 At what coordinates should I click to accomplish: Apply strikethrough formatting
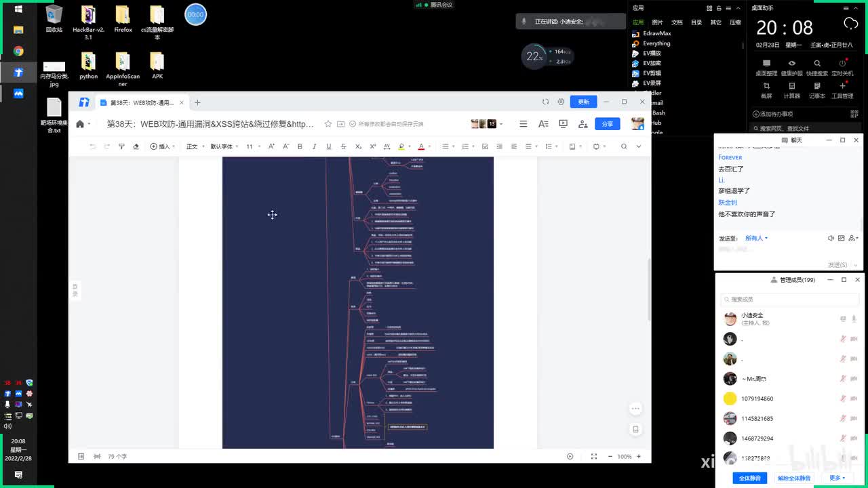(343, 146)
